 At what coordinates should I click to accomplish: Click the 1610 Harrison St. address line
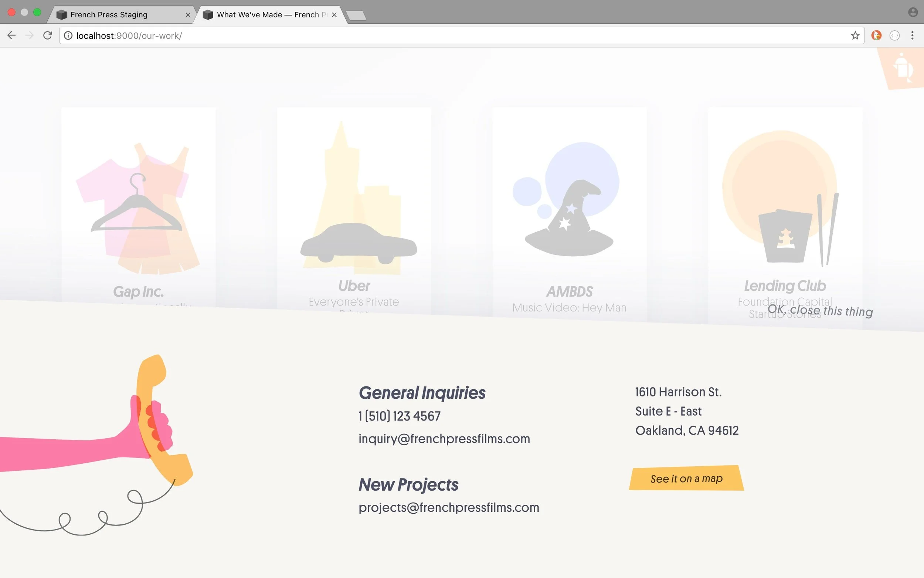coord(678,392)
